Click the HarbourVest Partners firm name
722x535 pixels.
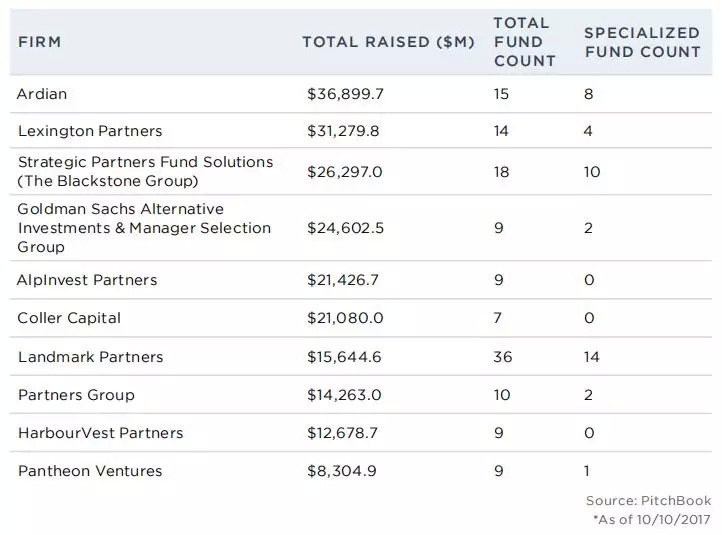(x=100, y=433)
